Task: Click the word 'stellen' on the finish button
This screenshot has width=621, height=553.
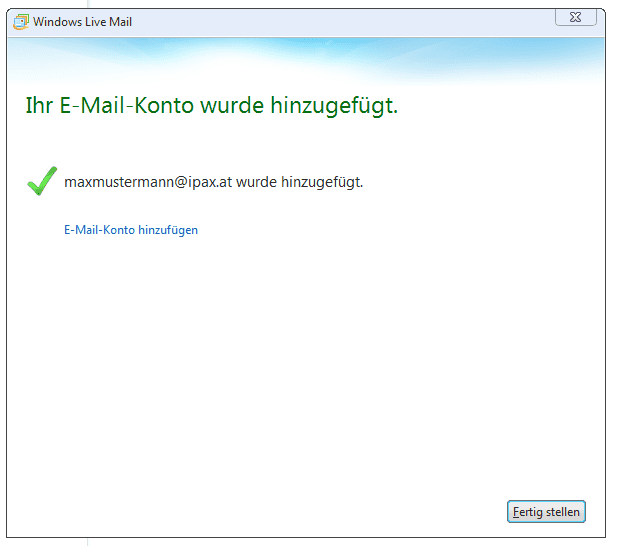Action: point(561,512)
